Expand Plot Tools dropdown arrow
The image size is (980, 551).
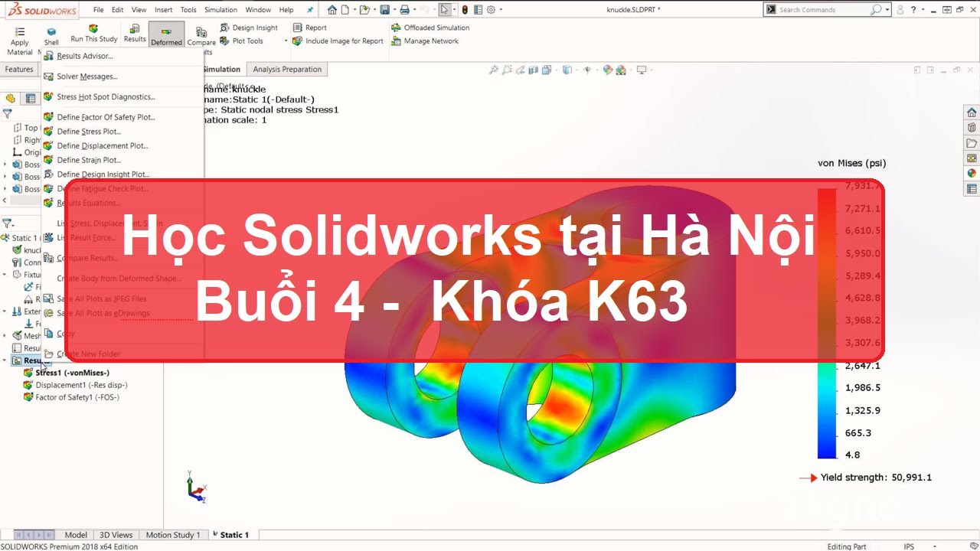tap(286, 41)
